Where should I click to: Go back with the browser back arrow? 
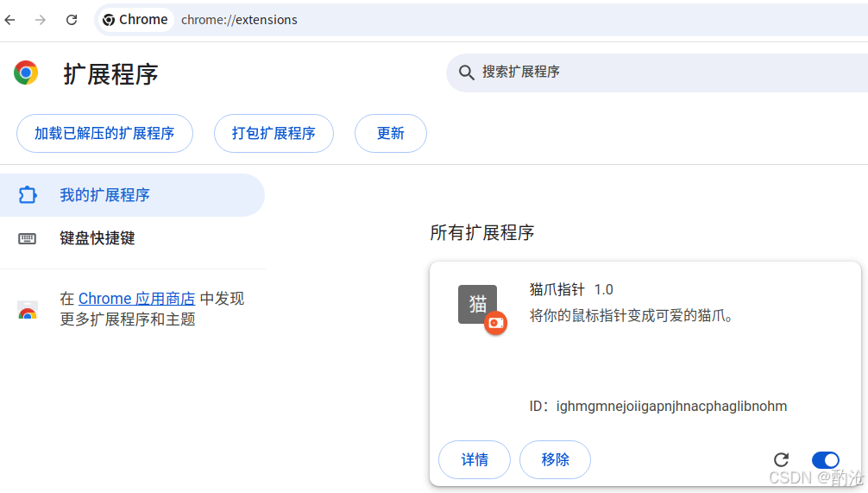tap(10, 20)
